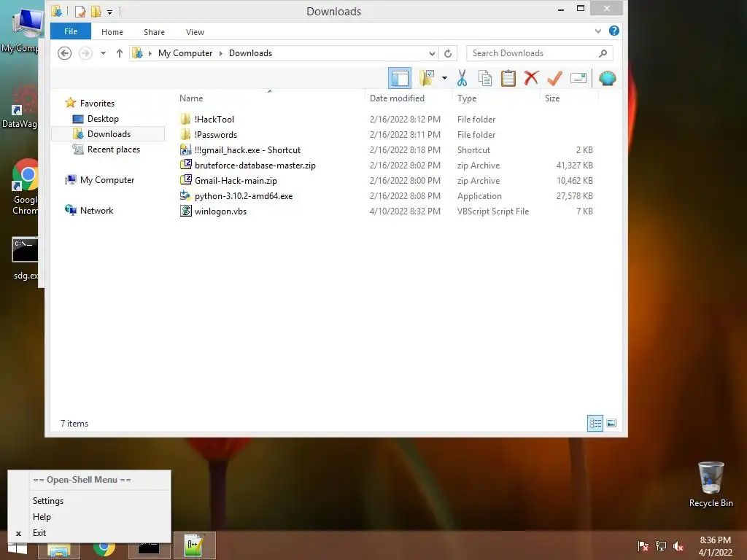Viewport: 747px width, 560px height.
Task: Switch to large icons view in status bar
Action: [612, 423]
